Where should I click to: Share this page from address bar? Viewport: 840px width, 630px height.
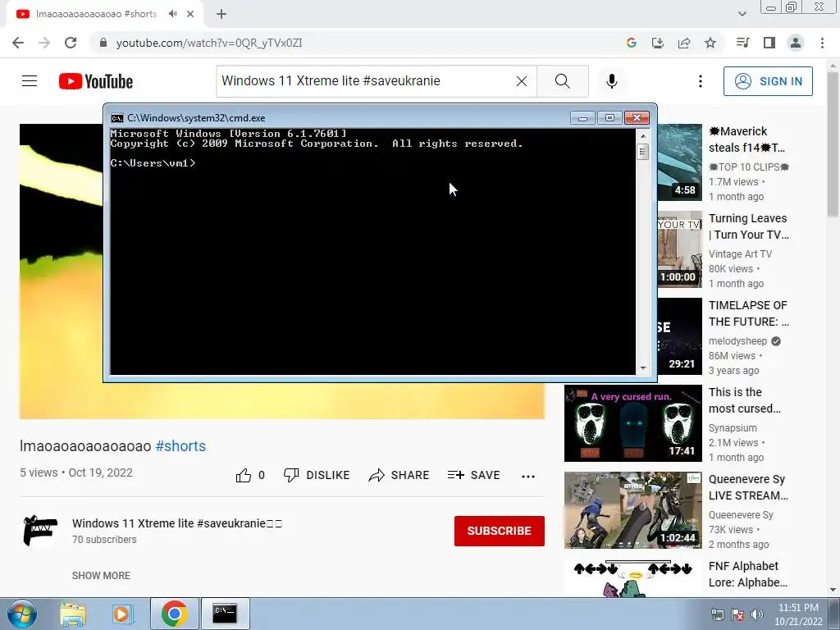(684, 43)
